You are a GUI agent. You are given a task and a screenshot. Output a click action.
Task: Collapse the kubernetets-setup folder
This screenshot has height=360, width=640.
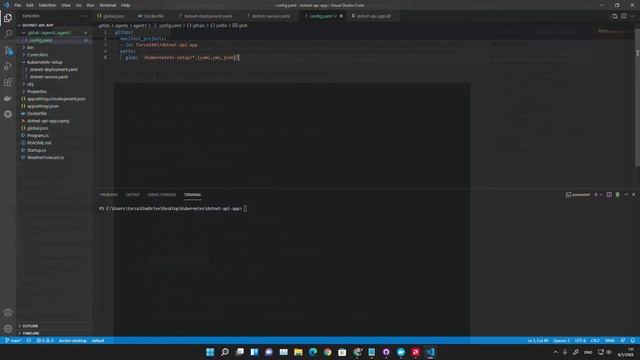click(55, 62)
